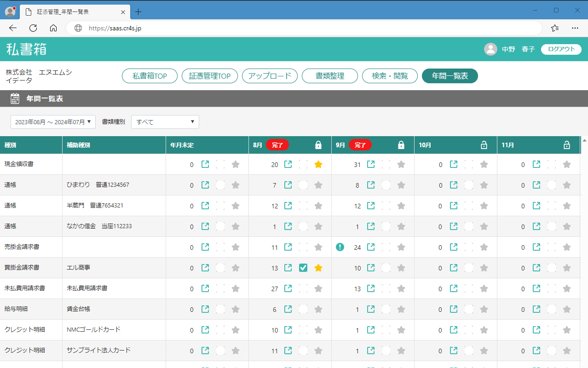This screenshot has height=368, width=588.
Task: Open 8月 documents for NMCゴールドカード row
Action: coord(288,330)
